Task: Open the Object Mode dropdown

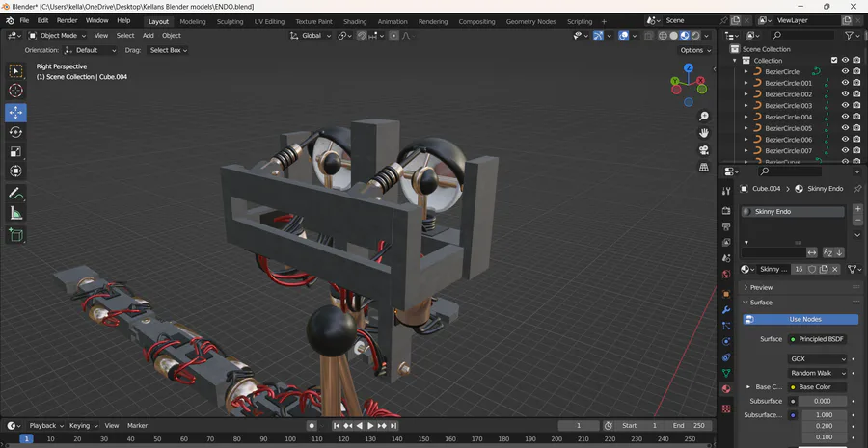Action: pos(58,36)
